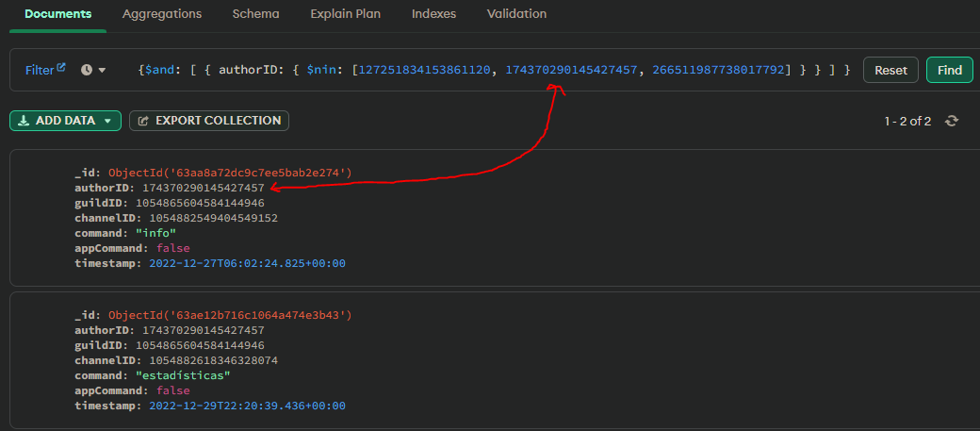Screen dimensions: 980x431
Task: Click the Filter external link icon
Action: pyautogui.click(x=62, y=69)
